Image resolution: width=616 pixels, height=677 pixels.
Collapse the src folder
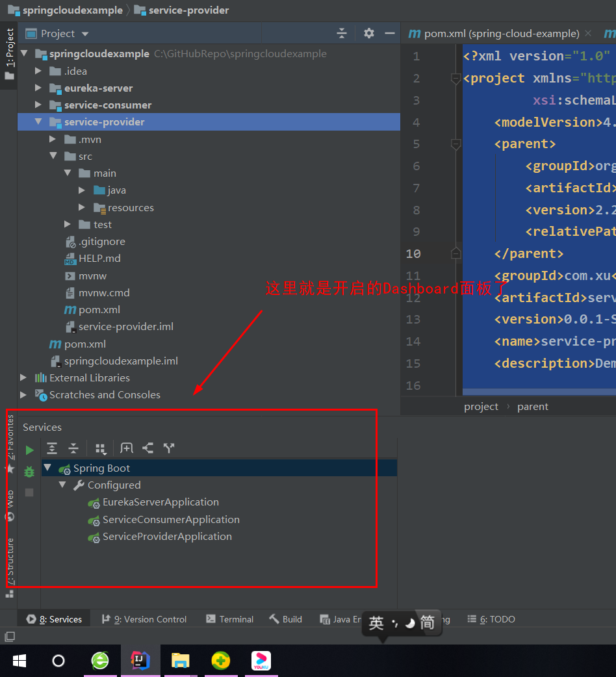(x=53, y=156)
